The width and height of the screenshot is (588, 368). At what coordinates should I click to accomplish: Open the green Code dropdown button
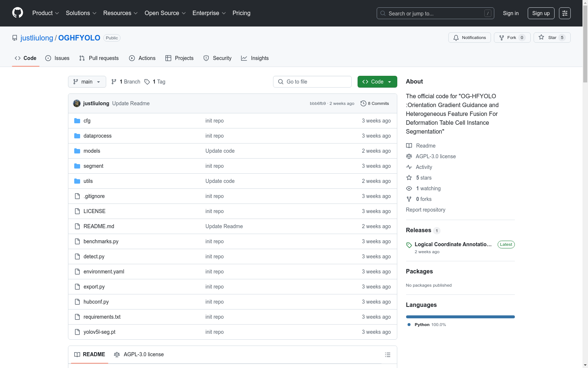[377, 82]
